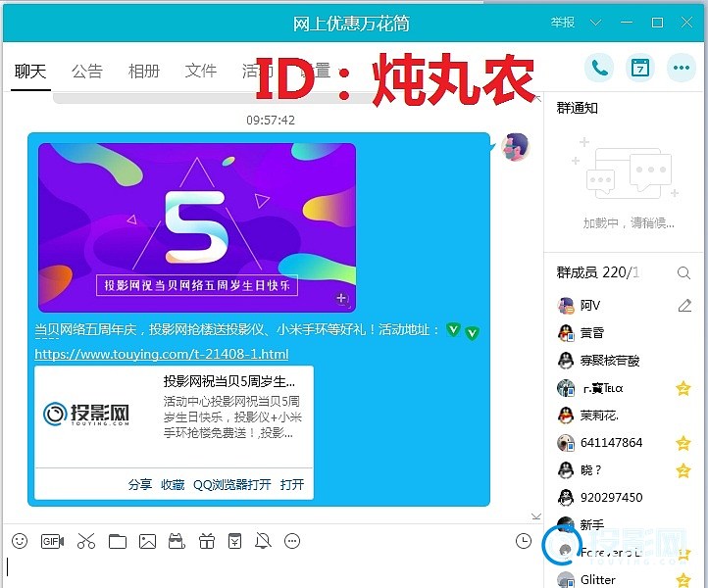The height and width of the screenshot is (588, 708).
Task: Click the 投影网 logo in link card
Action: click(x=86, y=414)
